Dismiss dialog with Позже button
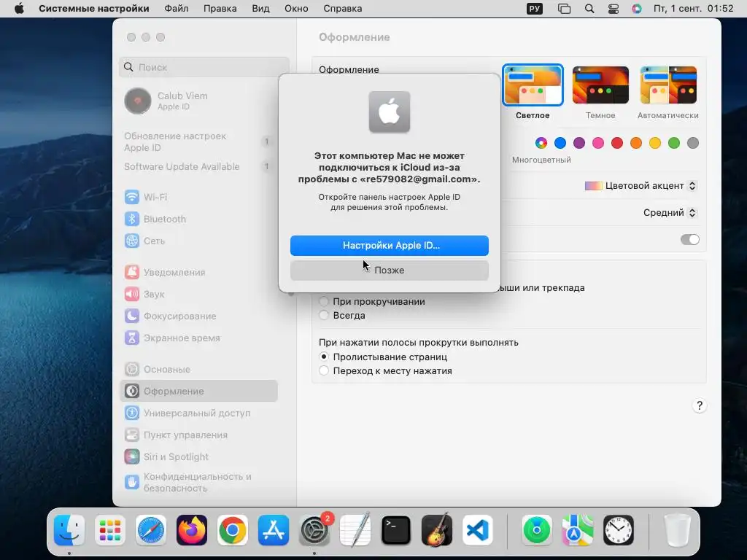The width and height of the screenshot is (747, 560). [390, 270]
